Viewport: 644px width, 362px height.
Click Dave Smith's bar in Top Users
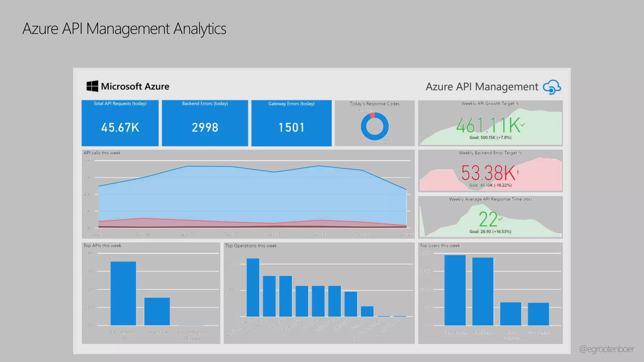538,314
